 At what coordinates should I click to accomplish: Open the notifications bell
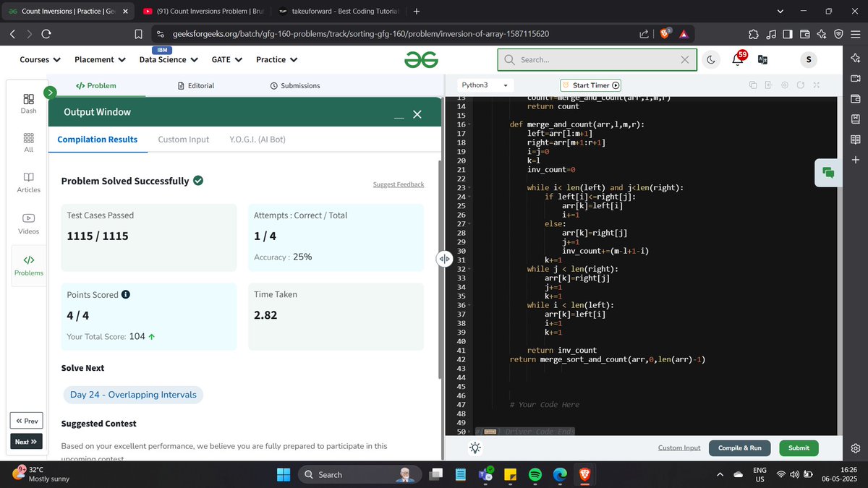pos(739,59)
